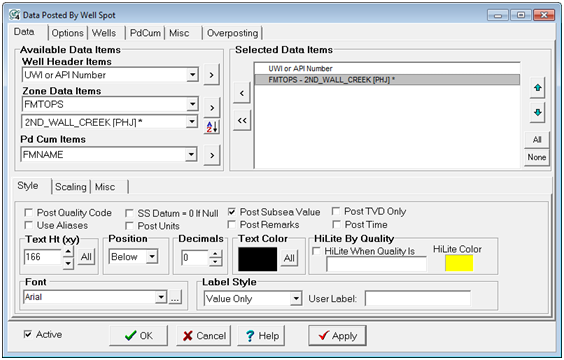The width and height of the screenshot is (564, 360).
Task: Uncheck Post Subsea Value
Action: [x=232, y=212]
